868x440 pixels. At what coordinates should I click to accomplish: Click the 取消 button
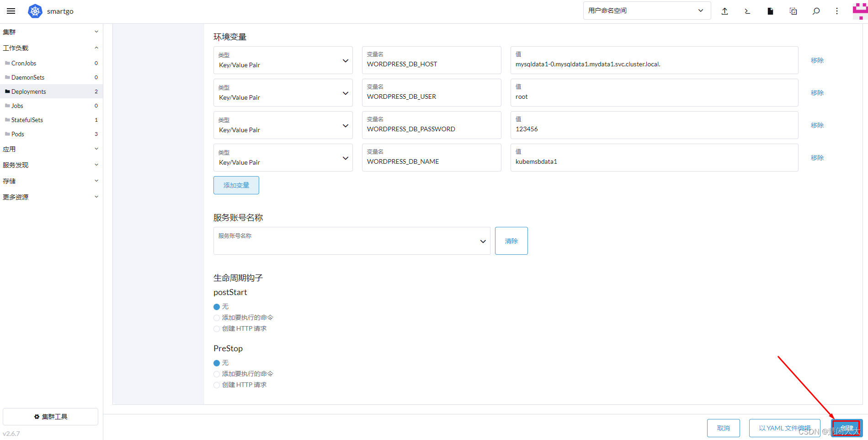[x=724, y=428]
